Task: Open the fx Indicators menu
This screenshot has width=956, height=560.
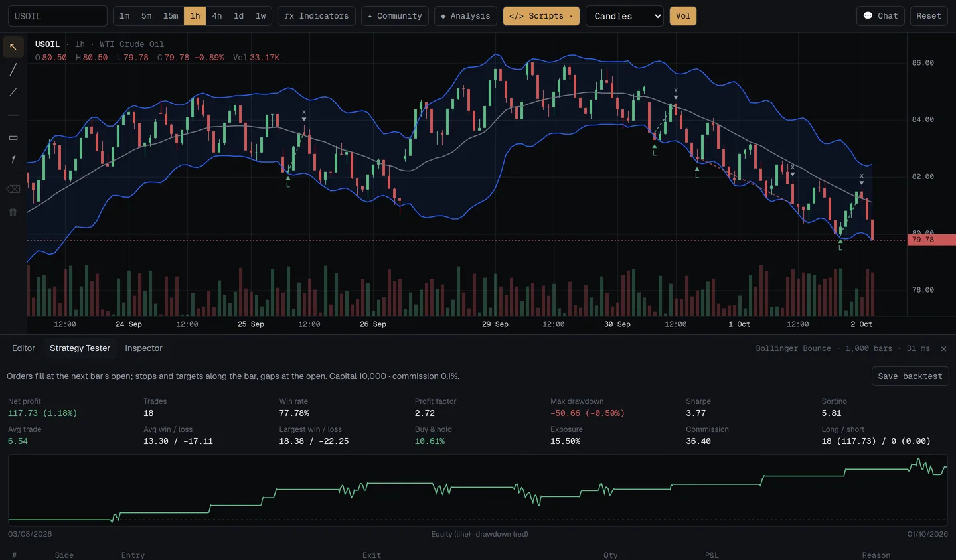Action: coord(317,16)
